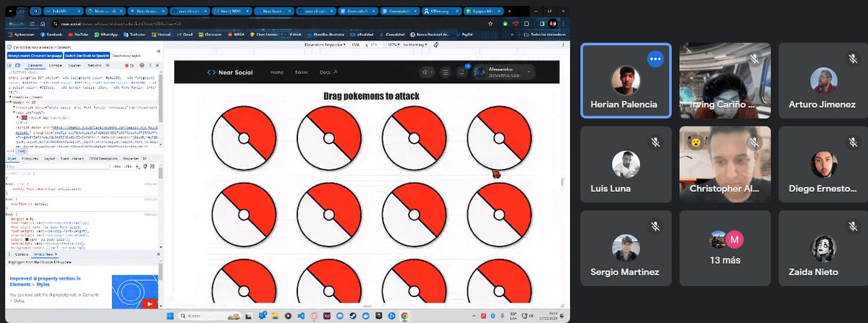Viewport: 868px width, 323px height.
Task: Click the taskbar search box
Action: (x=210, y=316)
